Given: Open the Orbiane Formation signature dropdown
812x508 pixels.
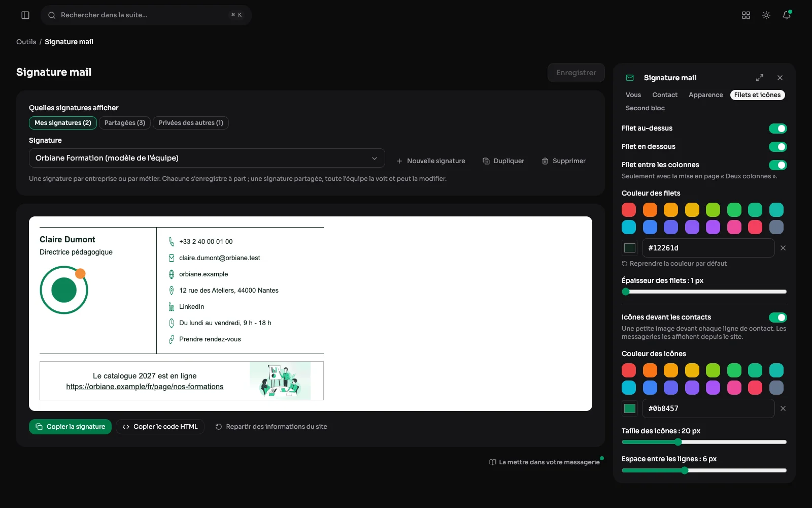Looking at the screenshot, I should (x=207, y=158).
